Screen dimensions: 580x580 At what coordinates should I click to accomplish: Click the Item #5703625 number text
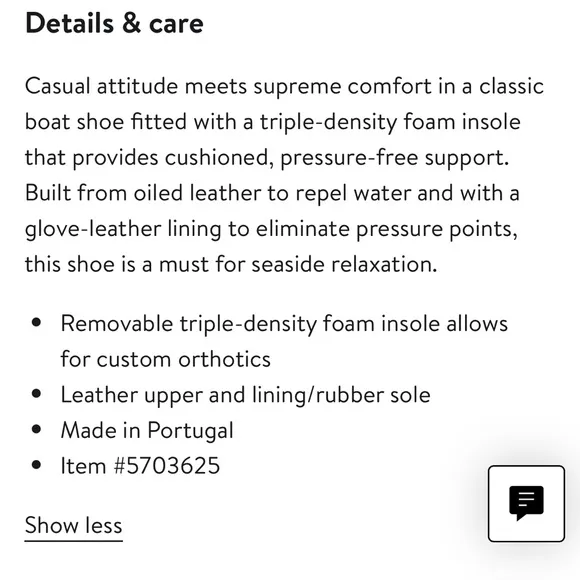[140, 465]
